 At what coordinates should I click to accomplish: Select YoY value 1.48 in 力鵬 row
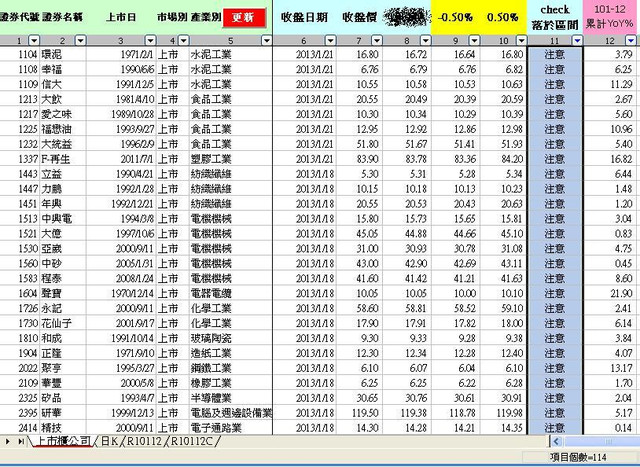click(x=610, y=189)
